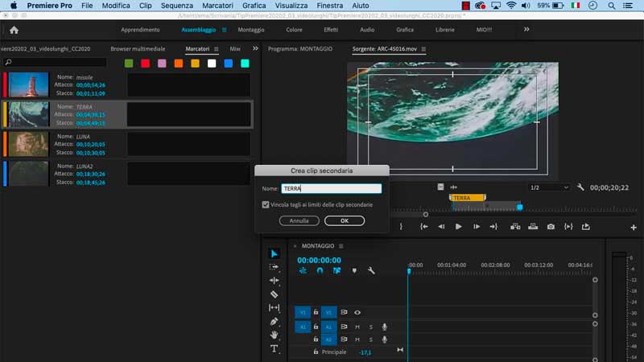Viewport: 644px width, 362px height.
Task: Open the button editor plus icon
Action: tap(634, 228)
